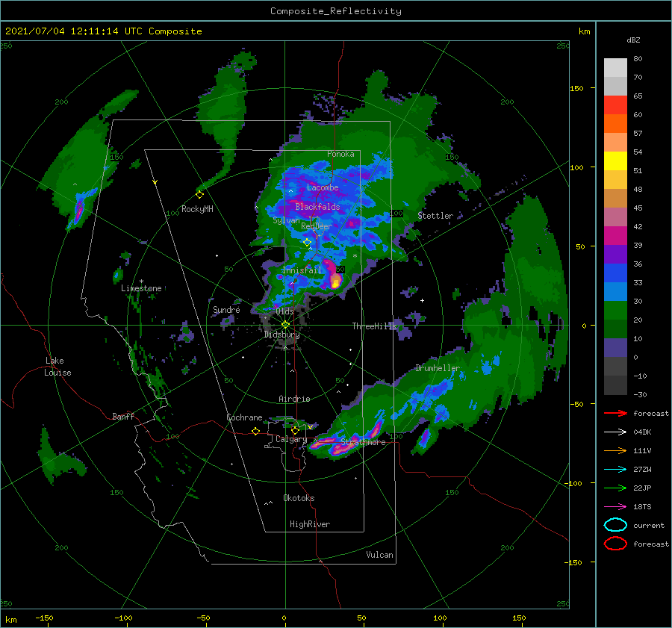The image size is (672, 628).
Task: Click the Sylvan label
Action: pyautogui.click(x=286, y=220)
